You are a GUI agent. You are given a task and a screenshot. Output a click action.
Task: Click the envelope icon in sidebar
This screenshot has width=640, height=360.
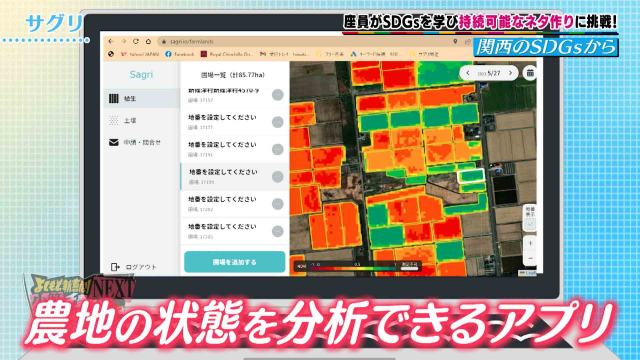click(114, 142)
